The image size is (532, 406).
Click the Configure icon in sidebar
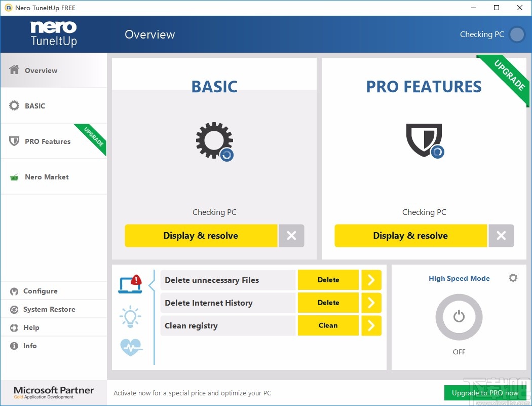[x=14, y=291]
